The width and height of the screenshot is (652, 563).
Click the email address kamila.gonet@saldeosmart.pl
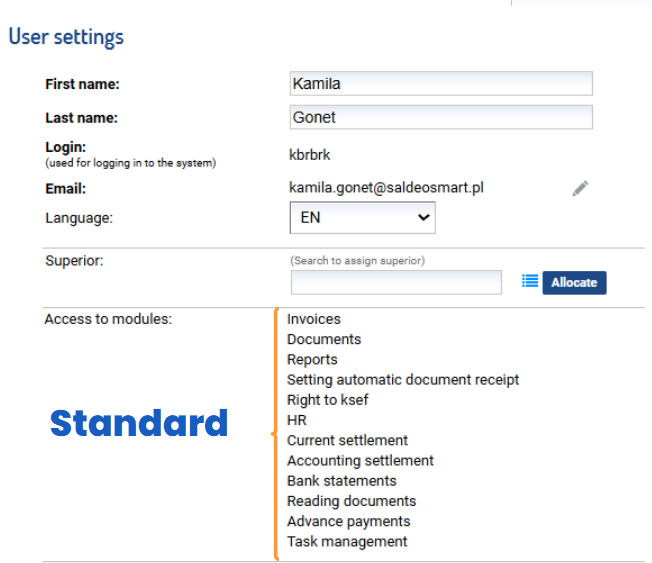coord(386,188)
